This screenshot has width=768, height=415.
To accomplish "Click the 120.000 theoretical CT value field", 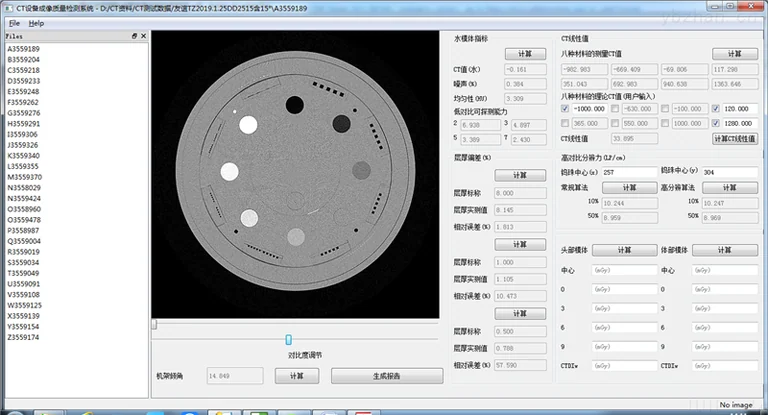I will point(740,109).
